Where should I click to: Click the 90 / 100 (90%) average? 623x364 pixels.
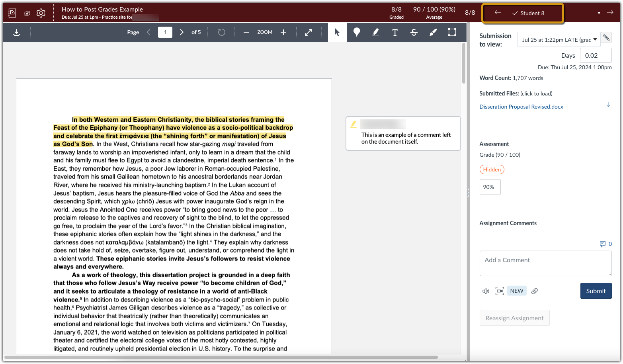434,13
